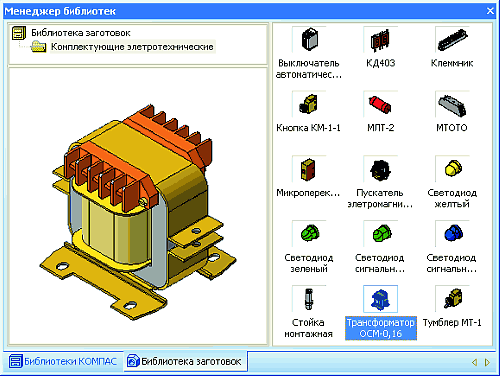500x376 pixels.
Task: Click the highlighted Трансформатор ОСМ-0,16 item
Action: pos(380,328)
